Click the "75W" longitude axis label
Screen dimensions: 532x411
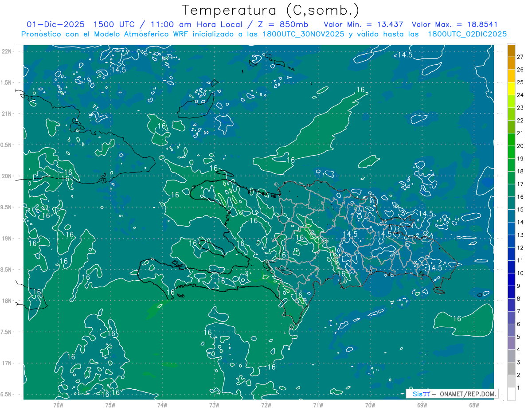tap(110, 404)
